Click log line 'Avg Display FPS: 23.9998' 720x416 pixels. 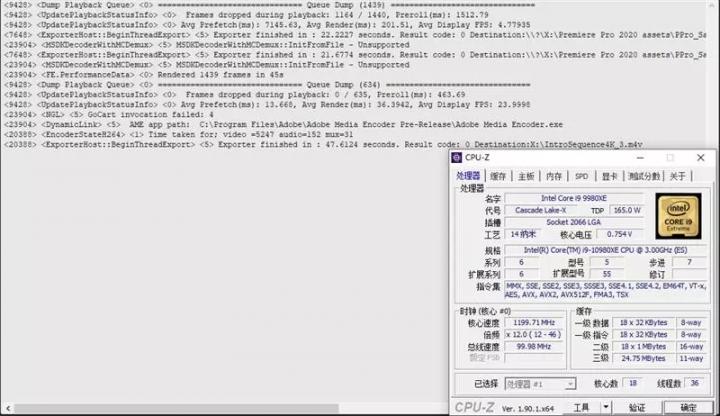[267, 105]
